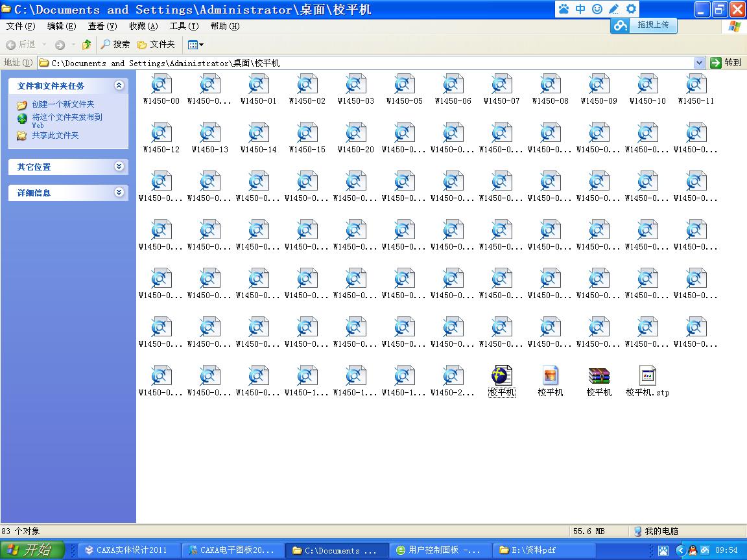Open the 查看(V) menu
The width and height of the screenshot is (747, 560).
[x=102, y=26]
